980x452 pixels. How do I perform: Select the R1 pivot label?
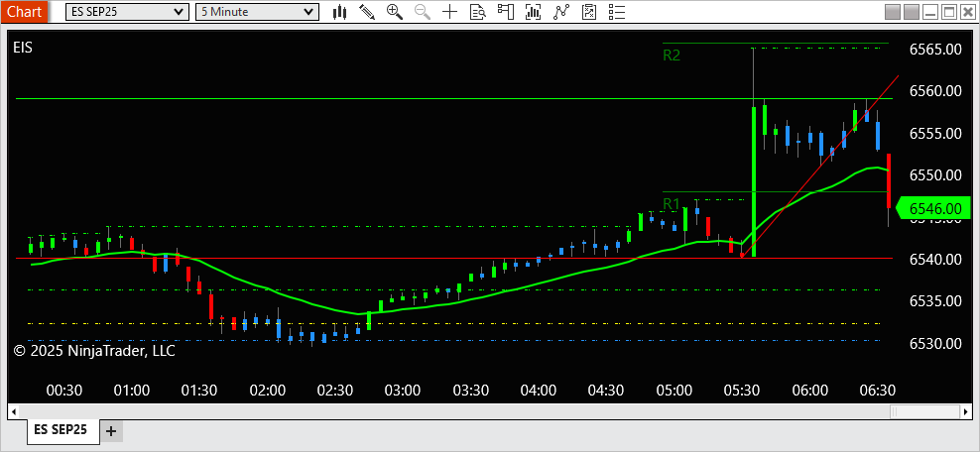coord(672,204)
